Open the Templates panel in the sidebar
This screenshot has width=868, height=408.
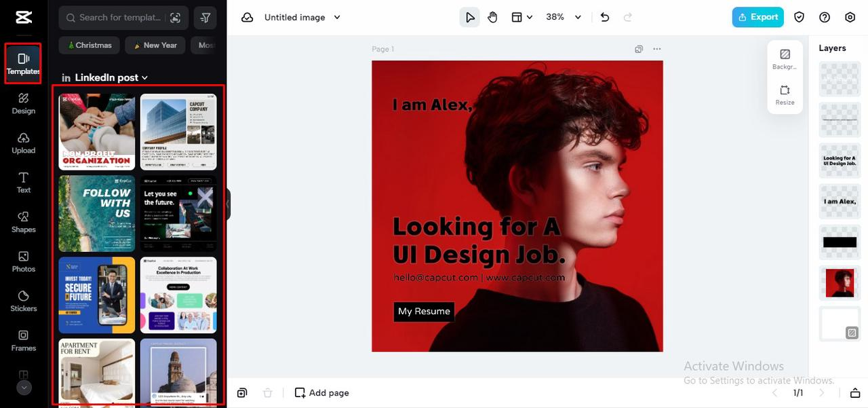pyautogui.click(x=23, y=63)
